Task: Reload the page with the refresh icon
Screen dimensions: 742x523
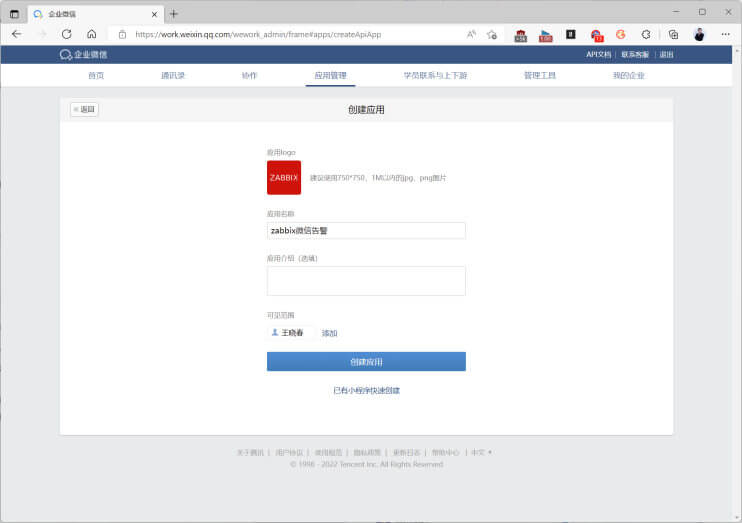Action: [67, 34]
